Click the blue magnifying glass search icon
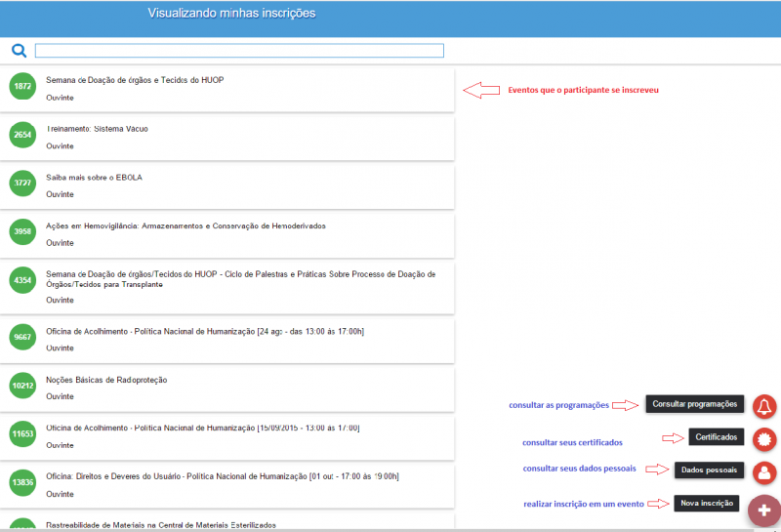Viewport: 781px width, 532px height. point(19,51)
